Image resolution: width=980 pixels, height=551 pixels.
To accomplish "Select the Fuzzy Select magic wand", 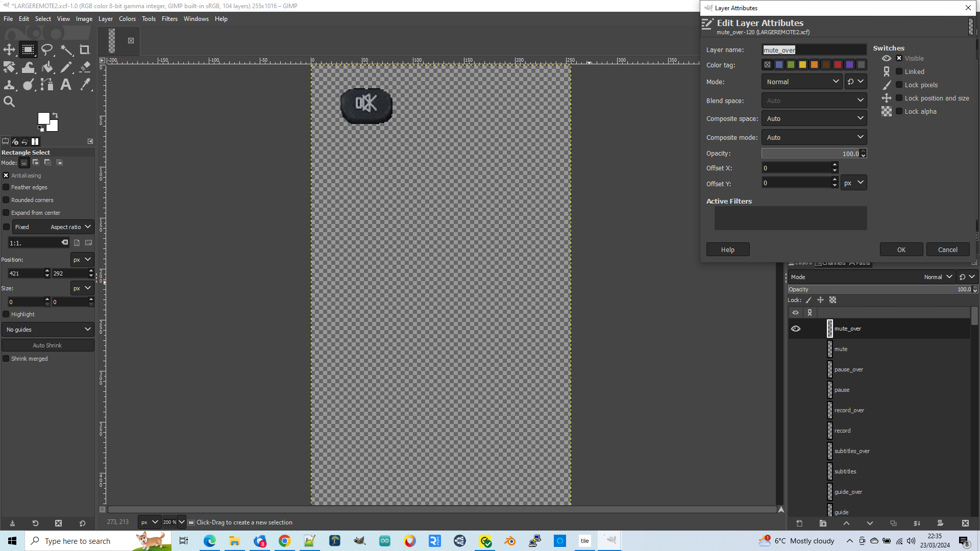I will 66,49.
